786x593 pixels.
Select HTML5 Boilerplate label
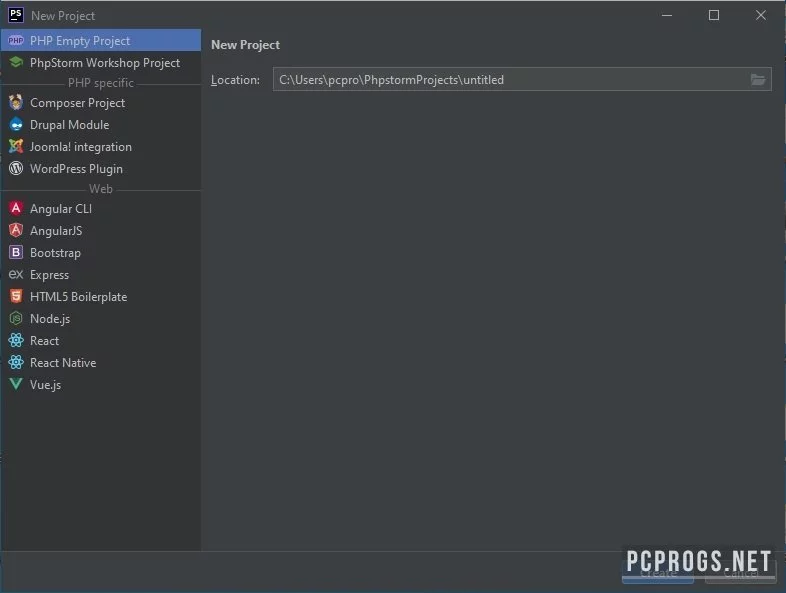coord(78,297)
